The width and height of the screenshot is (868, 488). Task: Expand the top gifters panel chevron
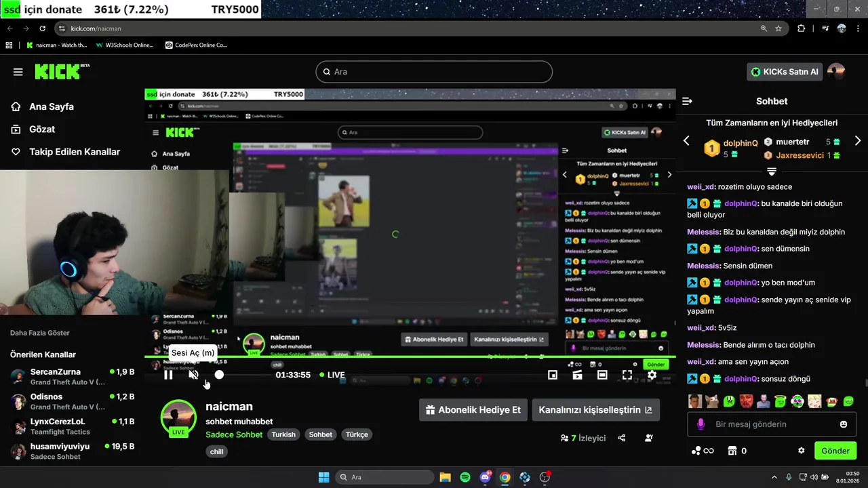point(772,171)
